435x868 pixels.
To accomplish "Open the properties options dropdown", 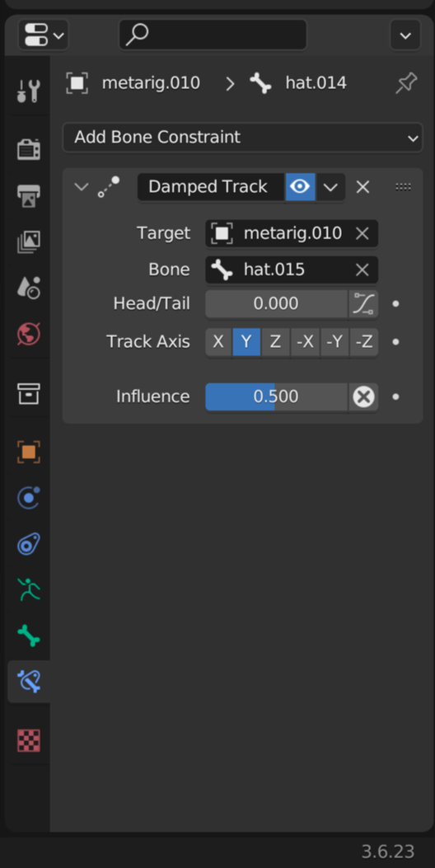I will point(405,35).
